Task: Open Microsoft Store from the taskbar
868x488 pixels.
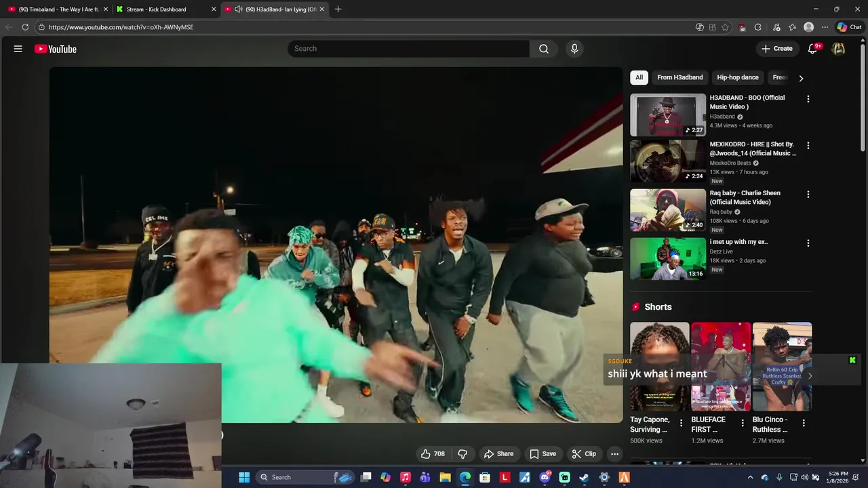Action: 485,477
